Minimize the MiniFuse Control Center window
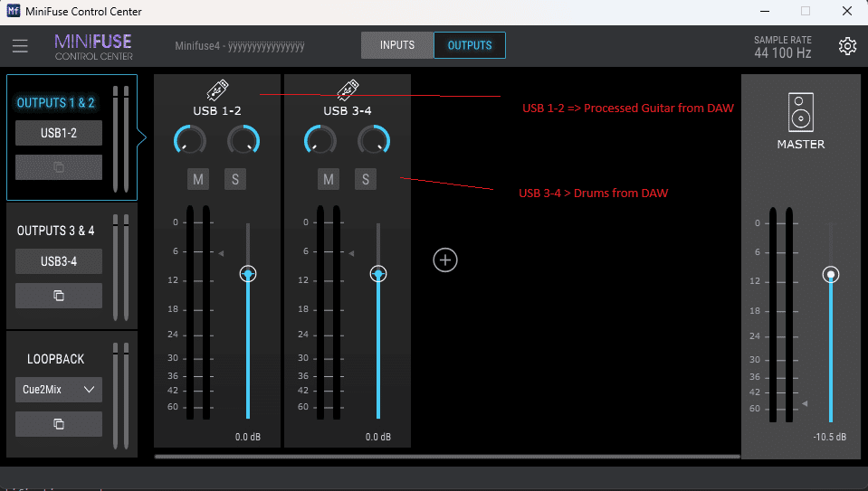This screenshot has width=868, height=491. (765, 11)
